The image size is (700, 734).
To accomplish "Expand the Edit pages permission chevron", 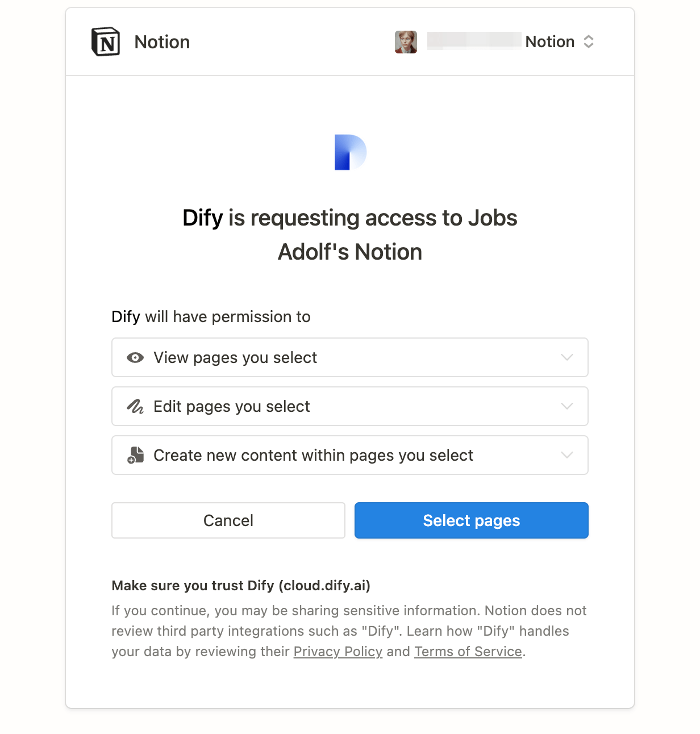I will point(566,406).
